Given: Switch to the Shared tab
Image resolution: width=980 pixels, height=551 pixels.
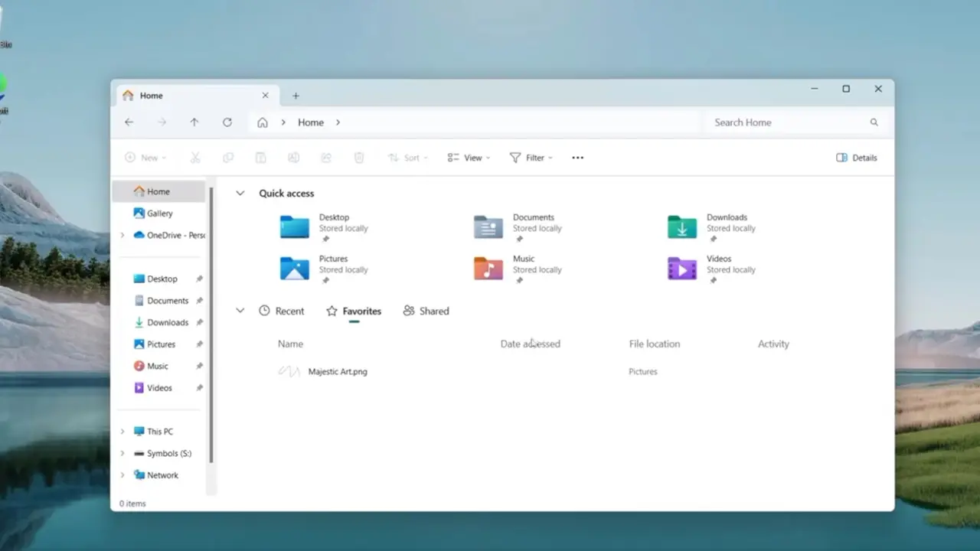Looking at the screenshot, I should (x=426, y=311).
